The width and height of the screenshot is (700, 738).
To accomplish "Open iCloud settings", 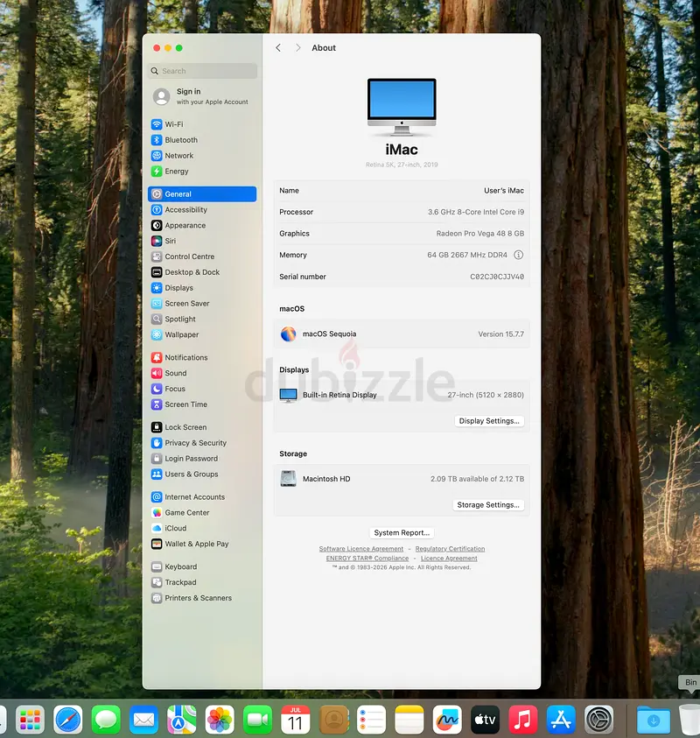I will [202, 528].
